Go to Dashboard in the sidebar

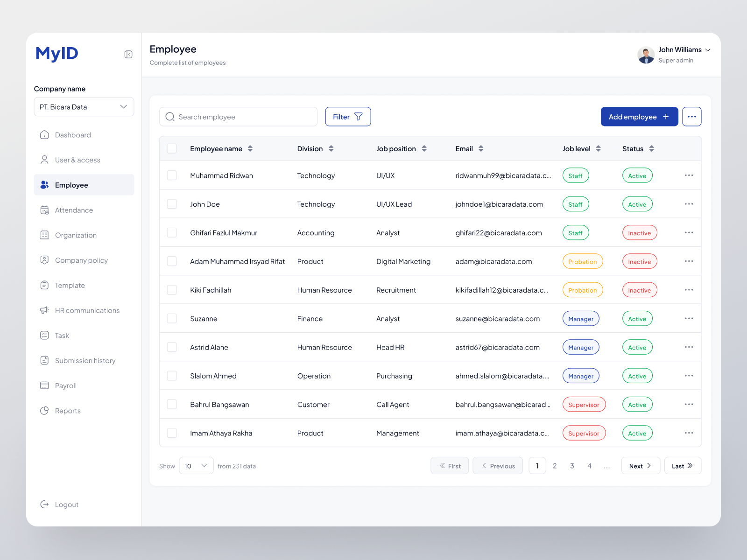(84, 135)
